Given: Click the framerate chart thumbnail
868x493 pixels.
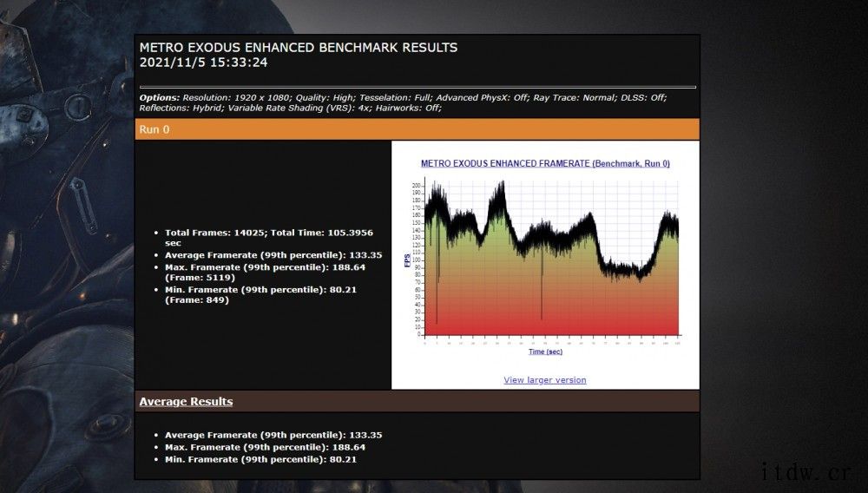Looking at the screenshot, I should [545, 257].
